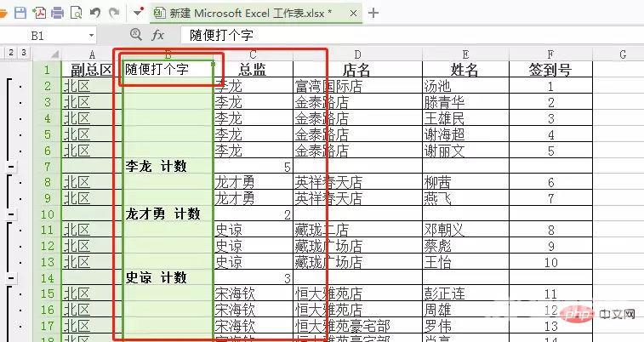This screenshot has height=342, width=644.
Task: Click the Undo arrow icon
Action: 94,13
